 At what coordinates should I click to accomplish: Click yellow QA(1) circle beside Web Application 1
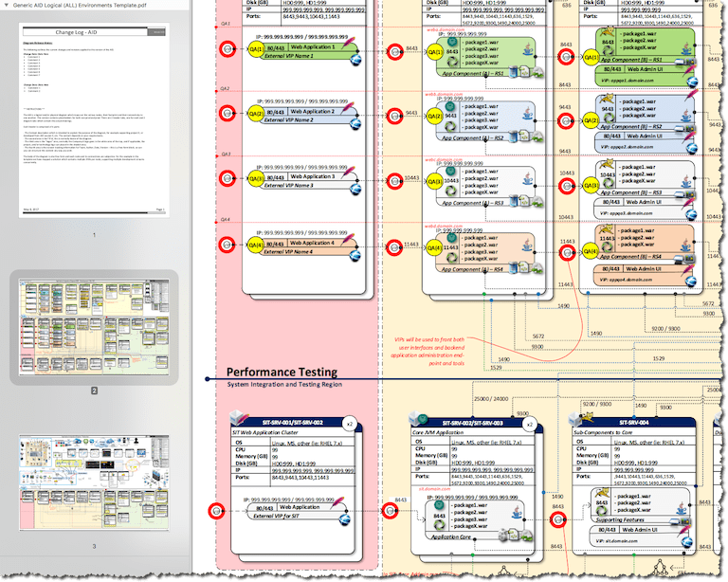click(x=256, y=48)
